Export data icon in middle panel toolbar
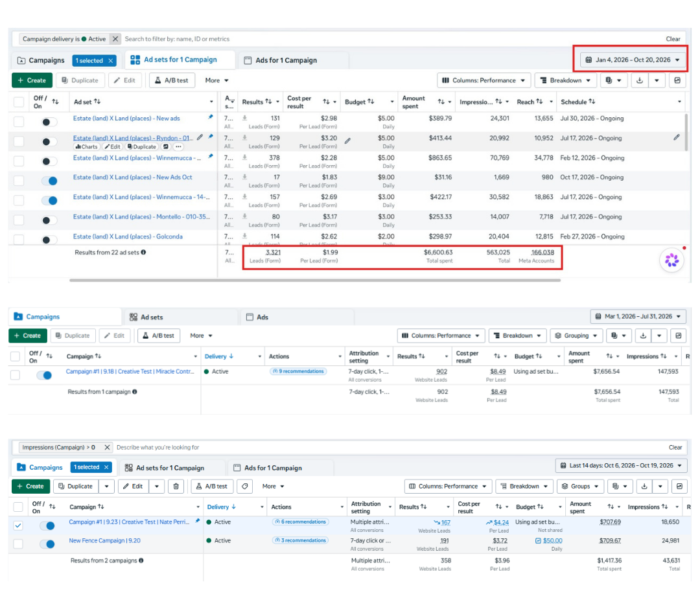This screenshot has width=700, height=609. 643,336
